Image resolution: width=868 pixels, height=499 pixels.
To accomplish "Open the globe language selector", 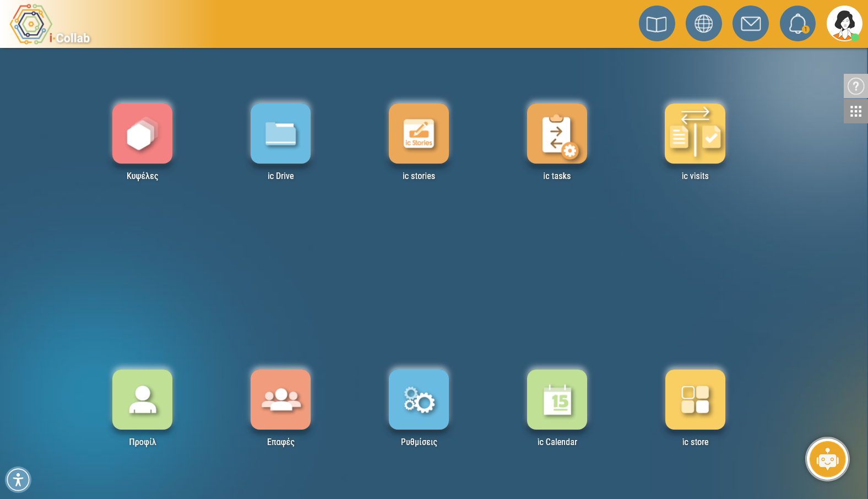I will point(703,24).
